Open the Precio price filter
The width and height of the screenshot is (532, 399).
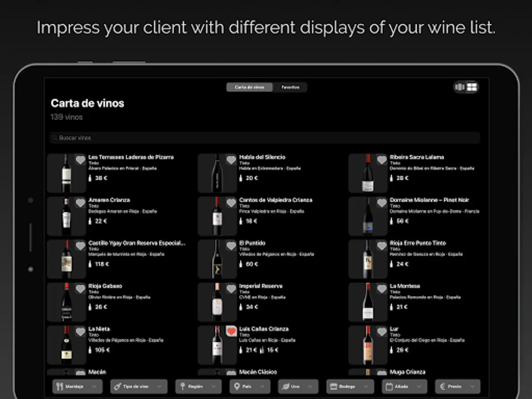(458, 387)
